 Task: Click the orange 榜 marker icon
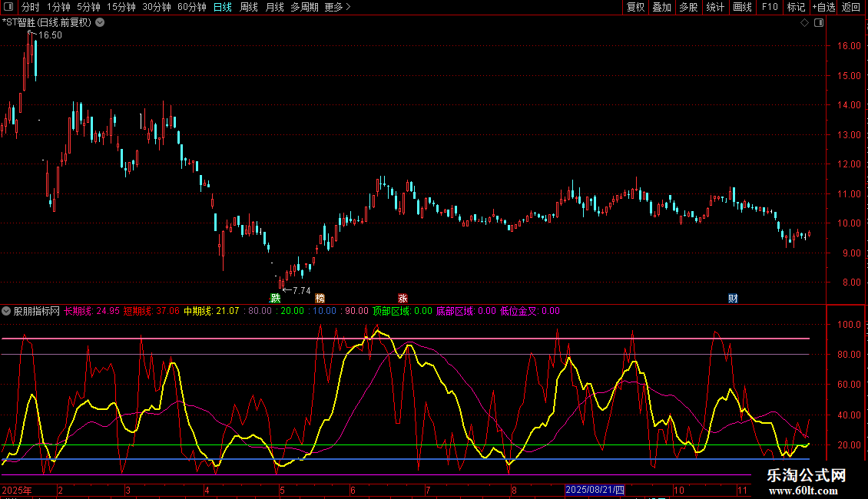[320, 298]
